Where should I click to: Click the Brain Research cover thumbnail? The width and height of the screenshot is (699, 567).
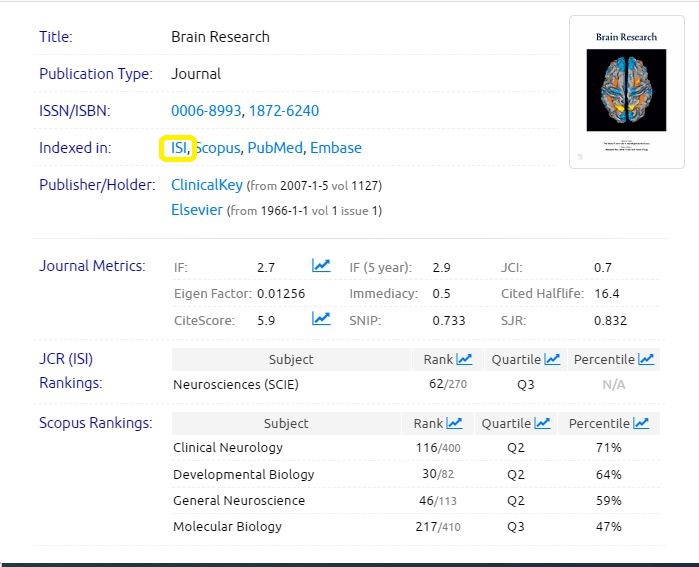pyautogui.click(x=626, y=91)
